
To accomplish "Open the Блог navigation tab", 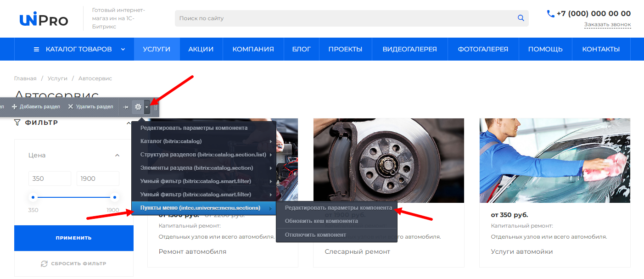I will coord(302,49).
